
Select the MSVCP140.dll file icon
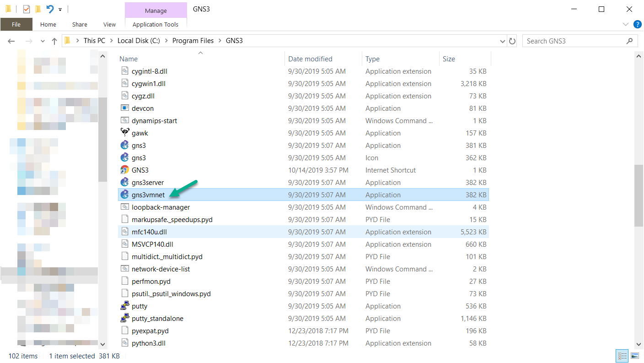(x=125, y=244)
